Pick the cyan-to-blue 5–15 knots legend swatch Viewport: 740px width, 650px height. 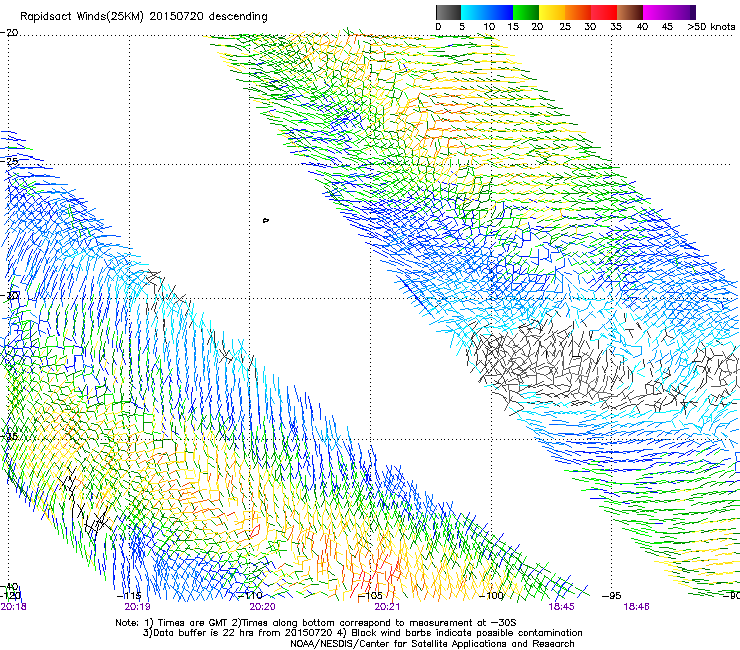(x=487, y=12)
